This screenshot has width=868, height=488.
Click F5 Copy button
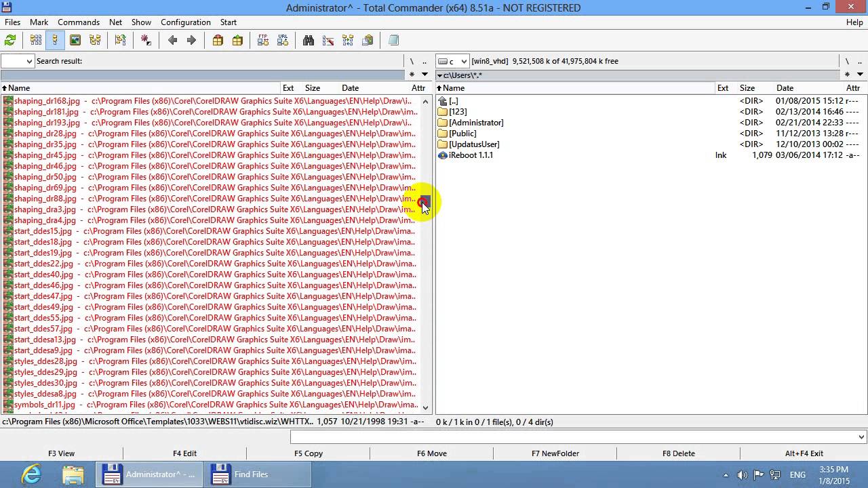click(309, 453)
